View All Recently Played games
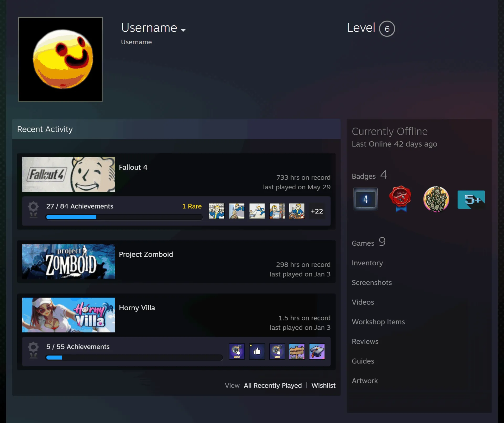 273,385
